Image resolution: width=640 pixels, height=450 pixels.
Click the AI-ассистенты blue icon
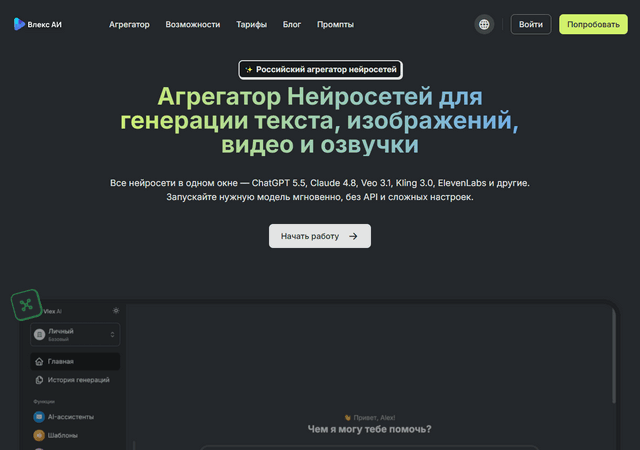tap(39, 417)
